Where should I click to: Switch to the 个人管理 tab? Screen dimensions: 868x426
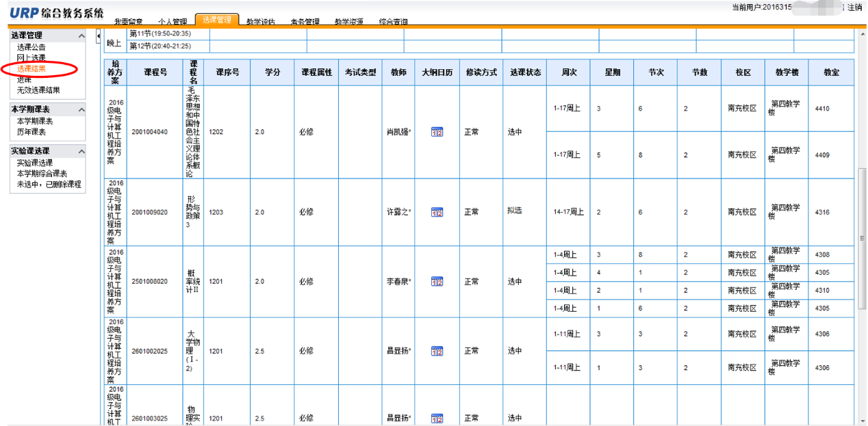click(172, 22)
